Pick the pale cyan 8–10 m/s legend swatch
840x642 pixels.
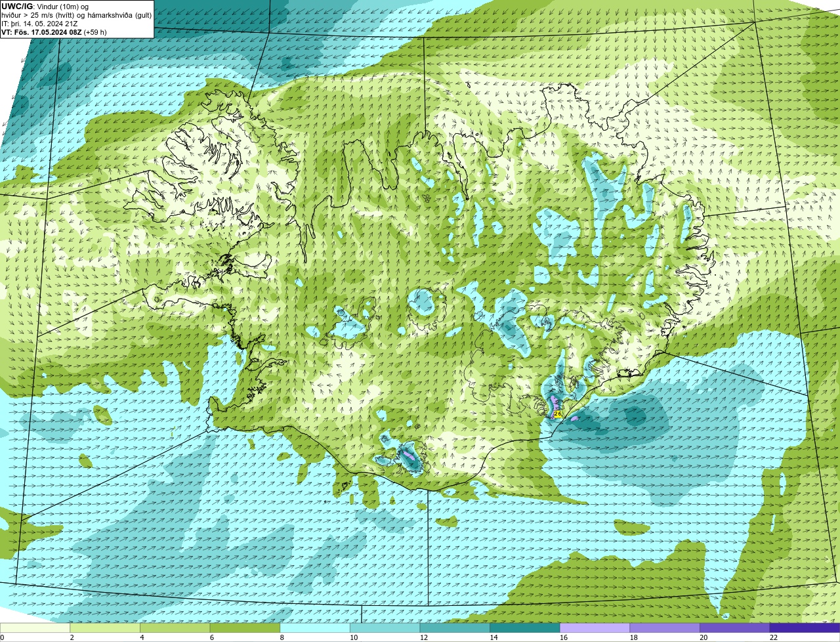click(x=315, y=628)
